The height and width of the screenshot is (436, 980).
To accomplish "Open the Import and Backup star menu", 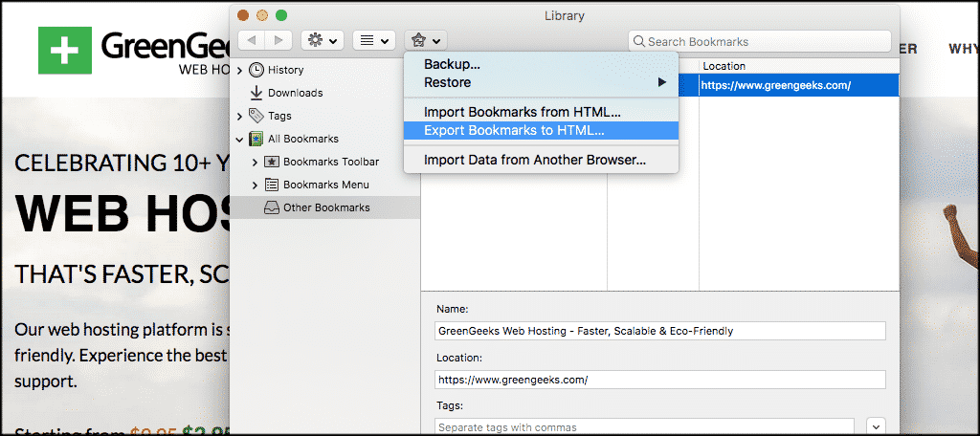I will pos(426,40).
